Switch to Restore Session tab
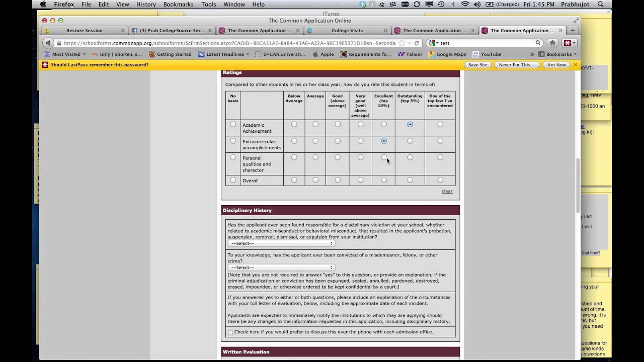The width and height of the screenshot is (644, 362). [84, 31]
